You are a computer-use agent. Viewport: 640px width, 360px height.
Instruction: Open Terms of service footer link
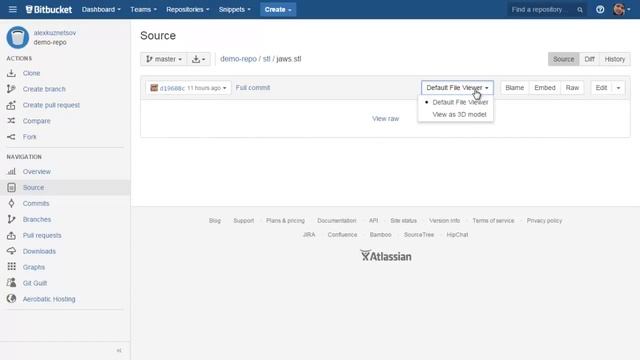(x=493, y=220)
